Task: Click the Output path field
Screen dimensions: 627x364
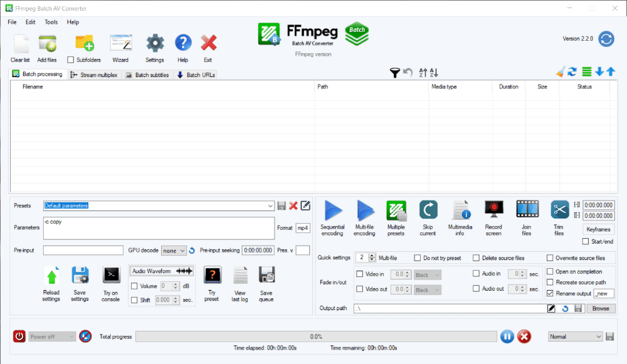Action: pos(450,308)
